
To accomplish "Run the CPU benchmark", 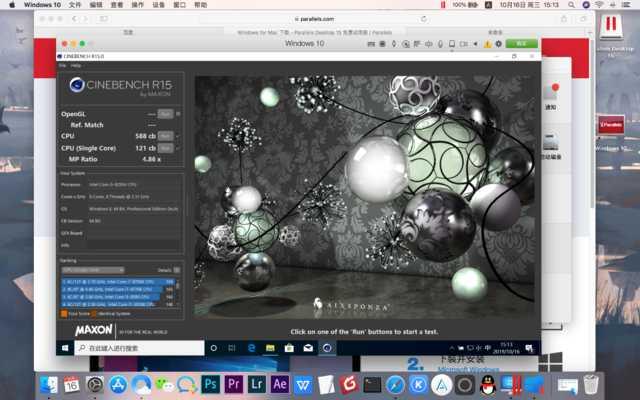I will click(x=165, y=136).
